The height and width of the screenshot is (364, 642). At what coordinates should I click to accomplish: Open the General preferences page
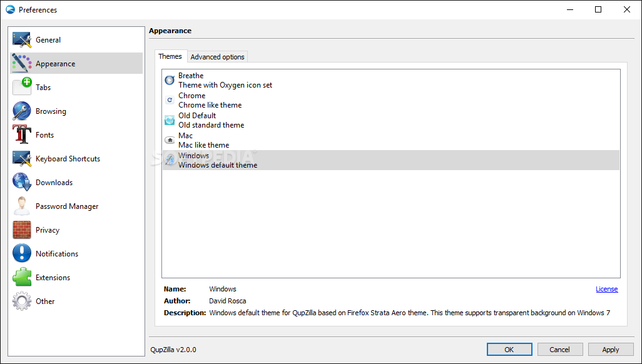76,40
